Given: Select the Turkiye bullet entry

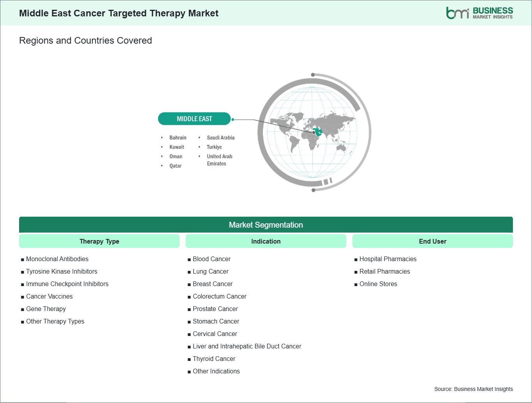Looking at the screenshot, I should pos(214,147).
